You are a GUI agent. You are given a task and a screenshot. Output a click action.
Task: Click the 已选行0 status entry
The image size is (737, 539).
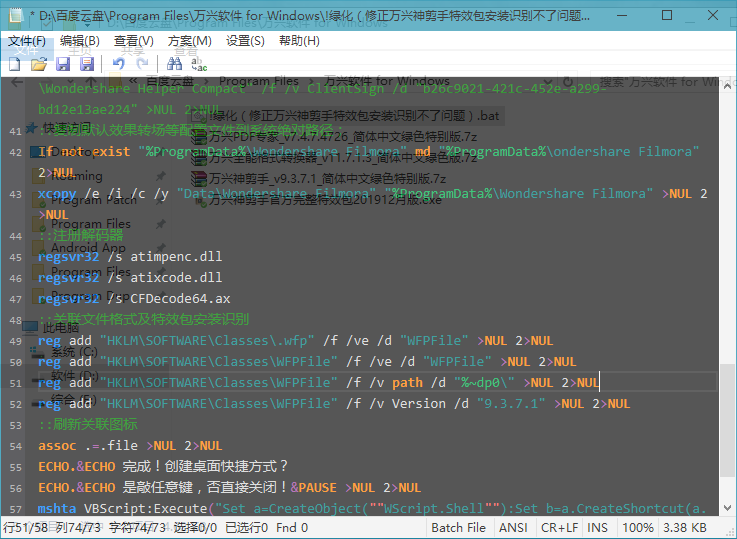pos(247,528)
